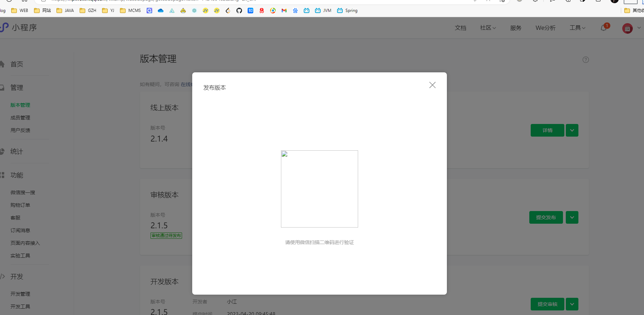This screenshot has width=644, height=315.
Task: Select 开发 section in the sidebar
Action: [x=16, y=276]
